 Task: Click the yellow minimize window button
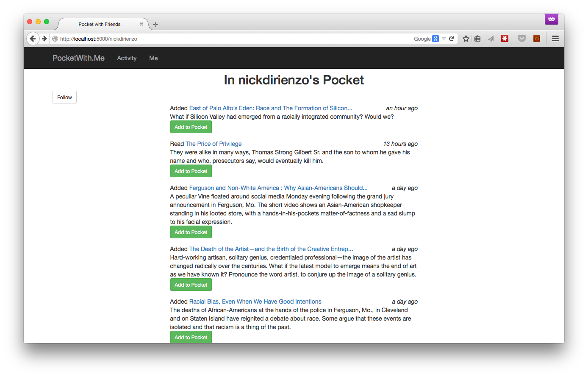coord(38,22)
